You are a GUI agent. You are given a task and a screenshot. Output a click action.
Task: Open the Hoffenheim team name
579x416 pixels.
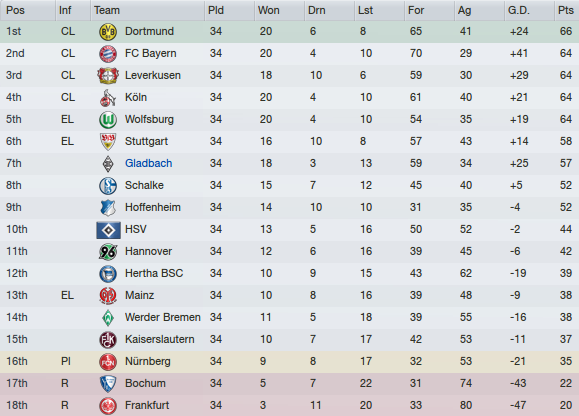[153, 207]
